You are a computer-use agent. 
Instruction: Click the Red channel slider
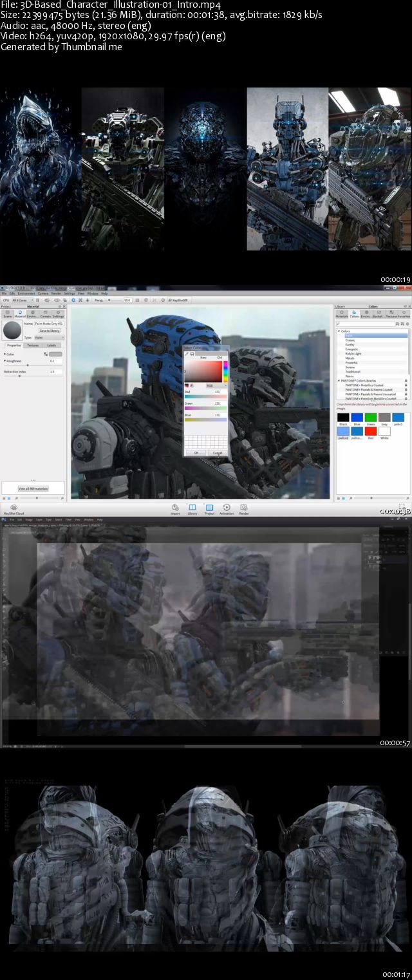coord(206,396)
